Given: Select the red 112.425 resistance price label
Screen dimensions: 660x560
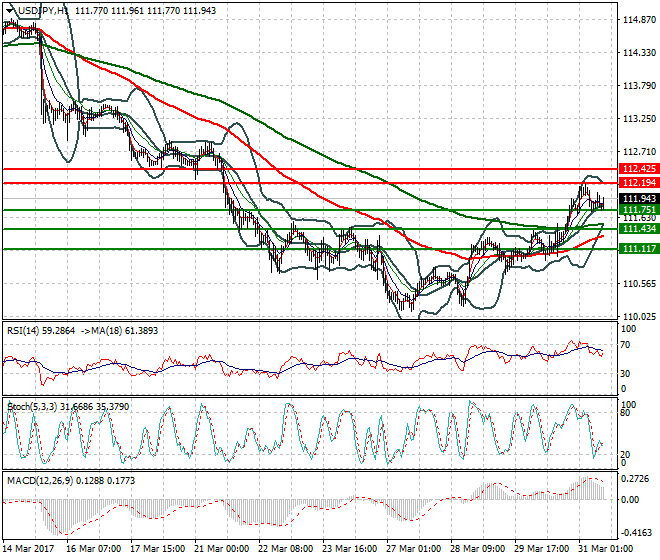Looking at the screenshot, I should [x=639, y=169].
